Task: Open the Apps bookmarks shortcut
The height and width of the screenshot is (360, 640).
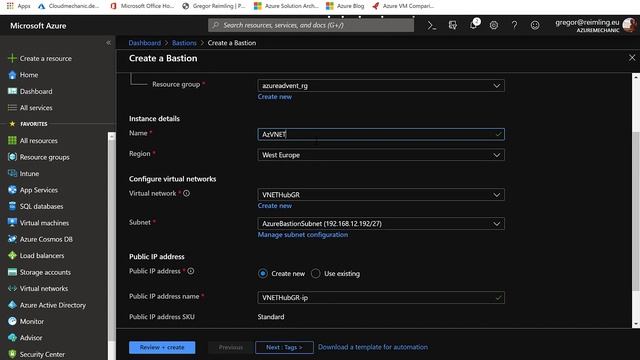Action: click(18, 6)
